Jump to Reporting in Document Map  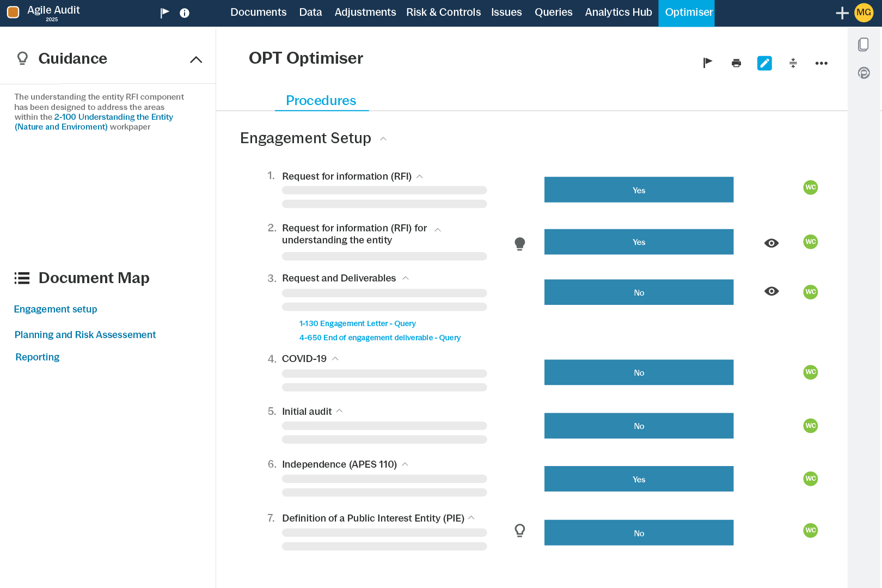38,357
